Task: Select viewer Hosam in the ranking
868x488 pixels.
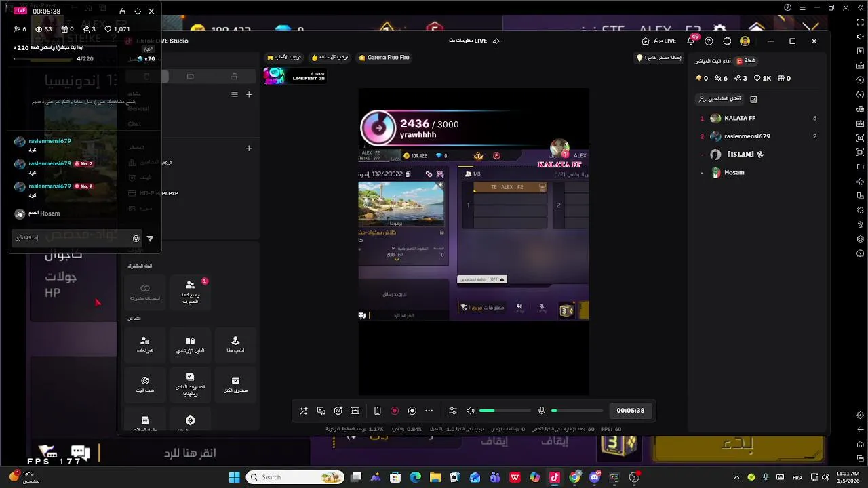Action: point(758,173)
